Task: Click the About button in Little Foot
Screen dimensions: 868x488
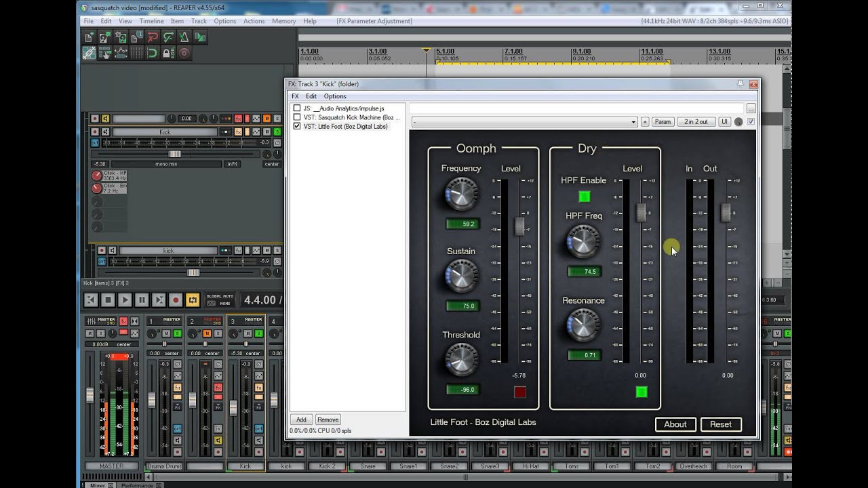Action: tap(675, 424)
